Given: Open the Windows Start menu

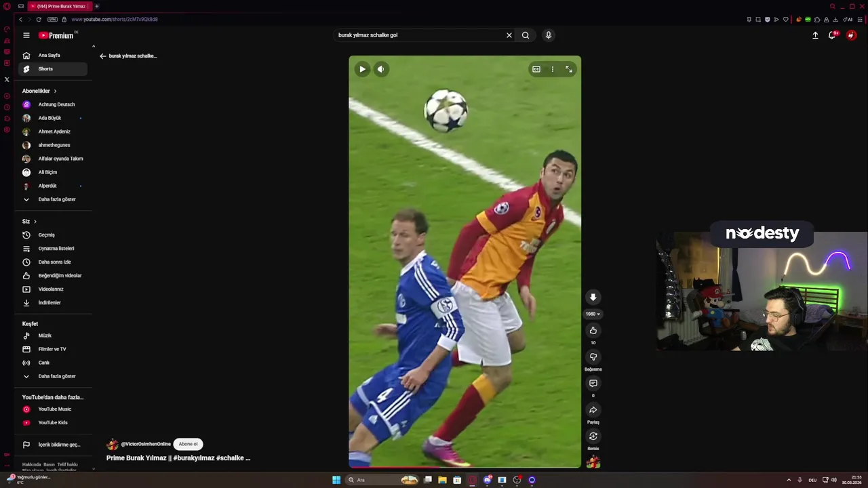Looking at the screenshot, I should [x=336, y=480].
